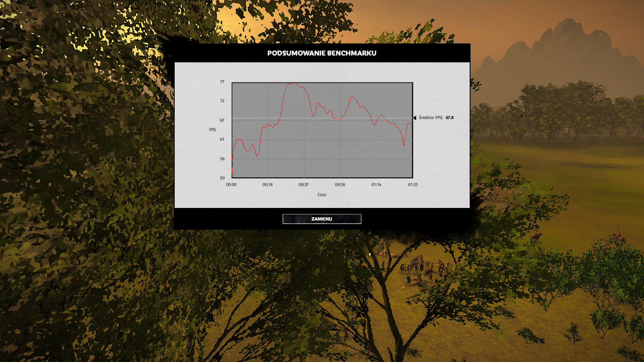The height and width of the screenshot is (362, 644).
Task: Click the 56 label on FPS axis
Action: (222, 159)
